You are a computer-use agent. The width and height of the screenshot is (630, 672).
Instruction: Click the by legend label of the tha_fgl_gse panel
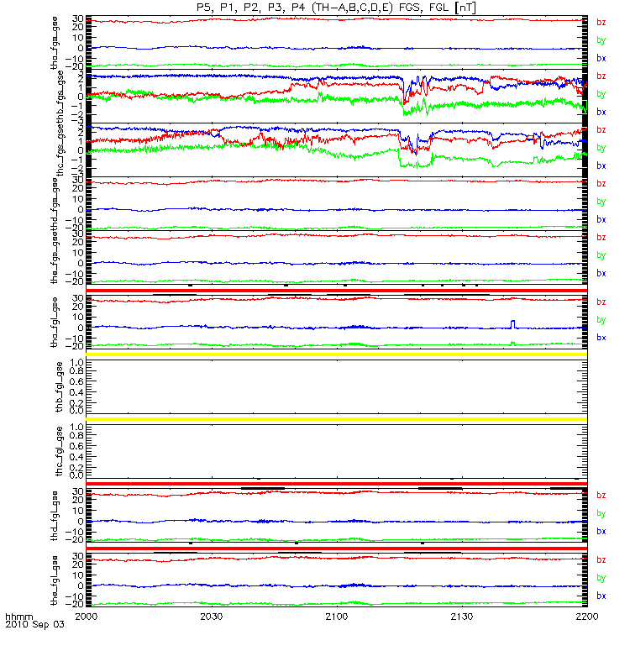[x=601, y=320]
